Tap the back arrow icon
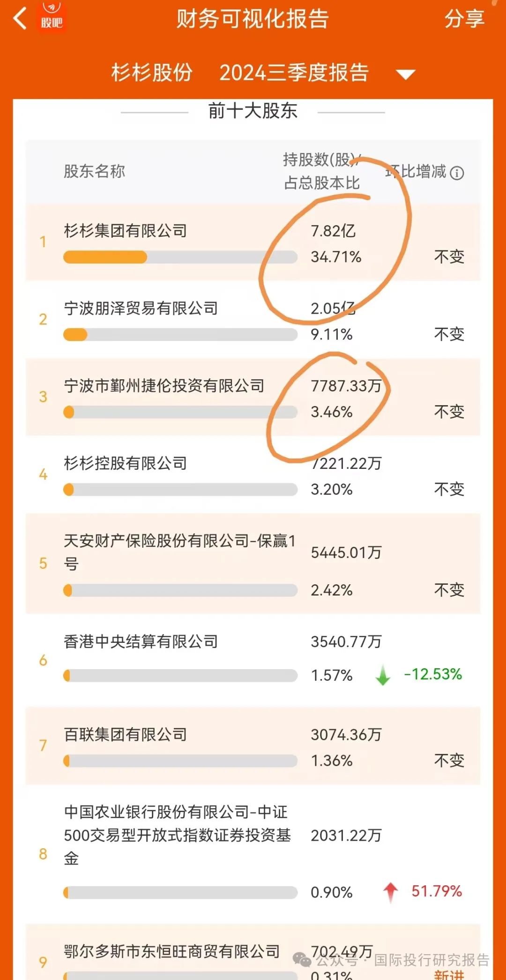Image resolution: width=506 pixels, height=980 pixels. tap(20, 19)
